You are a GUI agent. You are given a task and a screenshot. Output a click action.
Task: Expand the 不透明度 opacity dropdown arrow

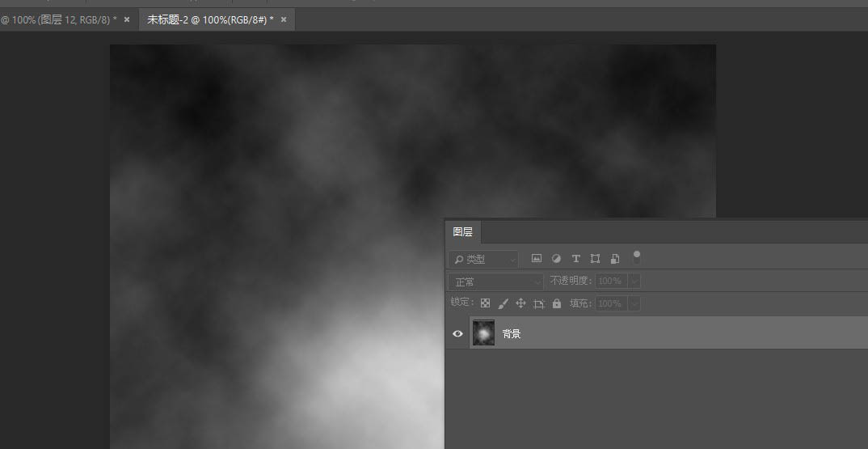tap(634, 281)
